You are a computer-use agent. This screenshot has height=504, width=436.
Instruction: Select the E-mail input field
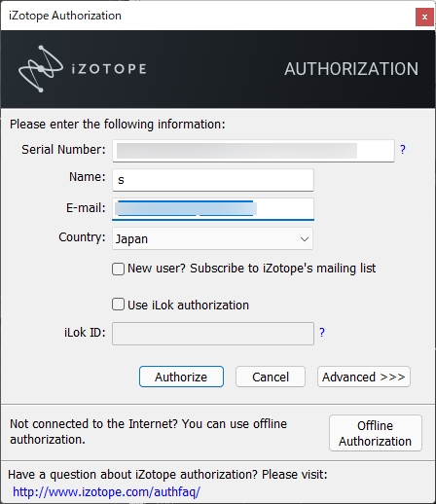point(213,209)
